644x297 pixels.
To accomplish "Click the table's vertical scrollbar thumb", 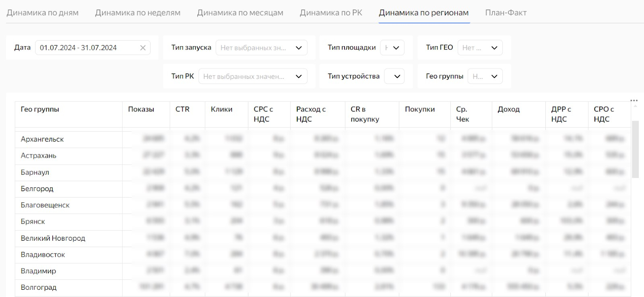I will point(635,149).
